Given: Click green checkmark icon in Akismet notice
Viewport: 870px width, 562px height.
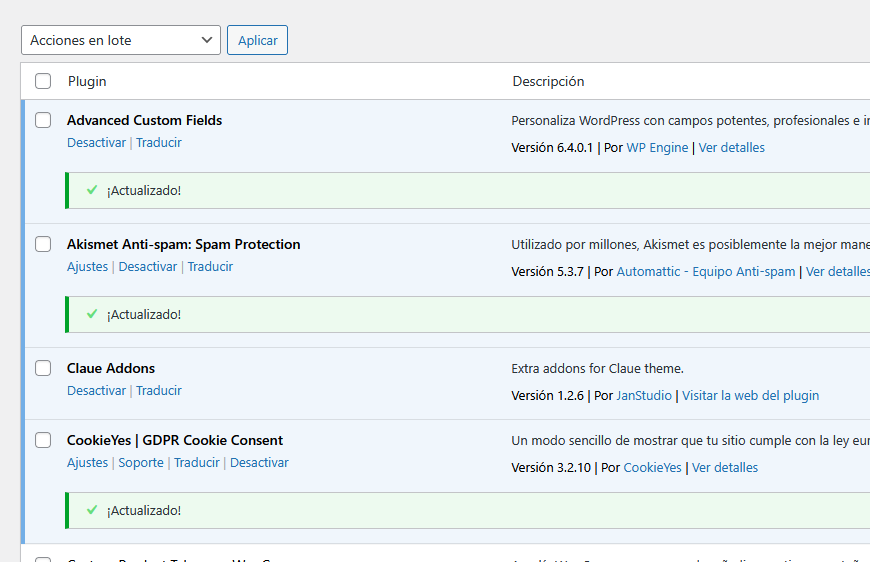Looking at the screenshot, I should point(92,314).
